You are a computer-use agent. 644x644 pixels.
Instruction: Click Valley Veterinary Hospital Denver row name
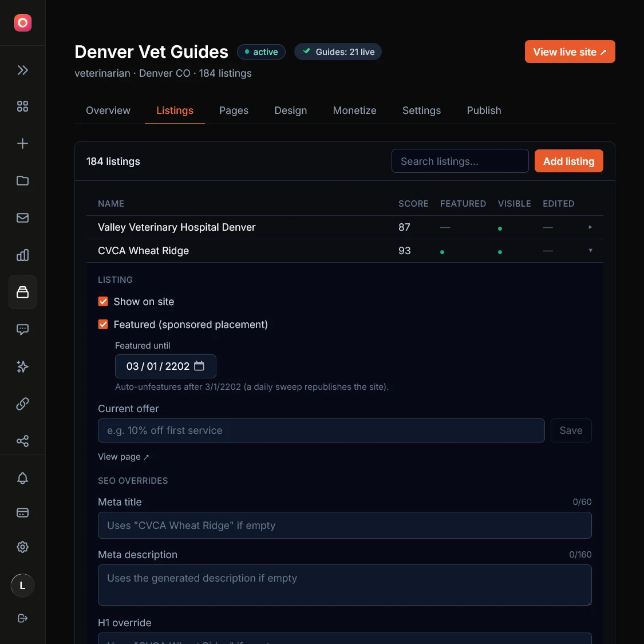(x=177, y=227)
